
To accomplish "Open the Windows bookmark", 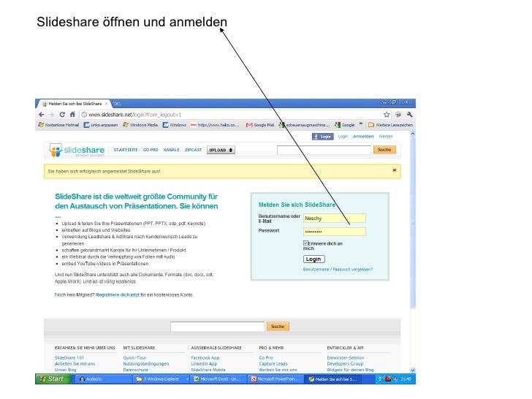I will pos(175,125).
